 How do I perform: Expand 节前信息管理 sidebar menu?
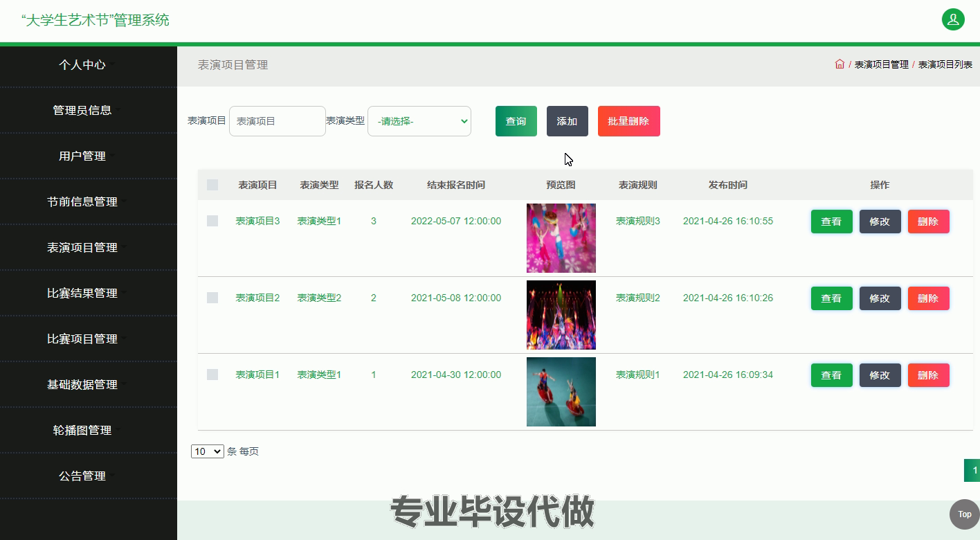82,201
